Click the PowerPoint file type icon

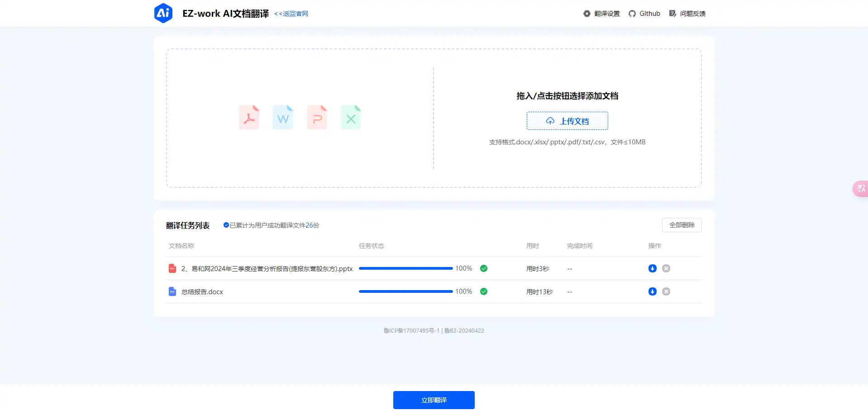pos(317,118)
